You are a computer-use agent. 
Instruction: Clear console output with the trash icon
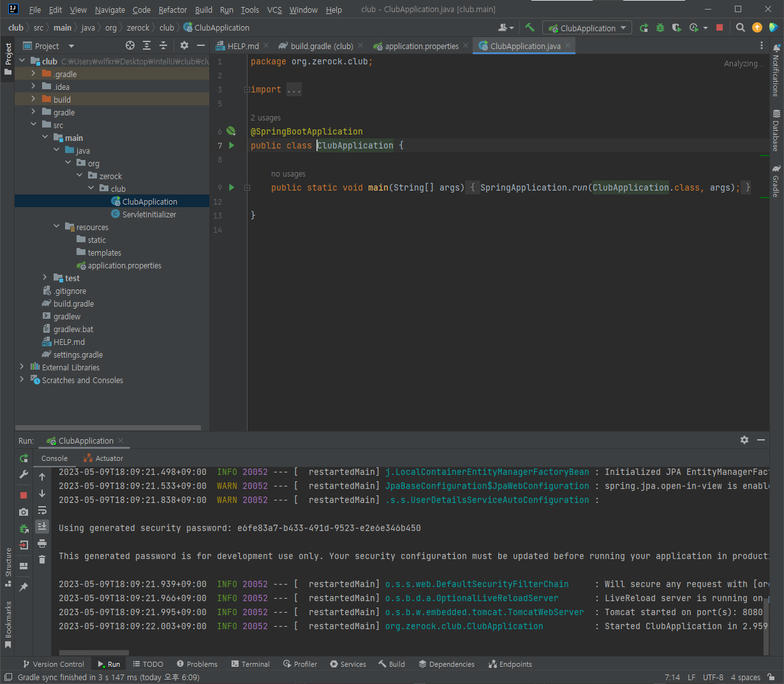(42, 560)
